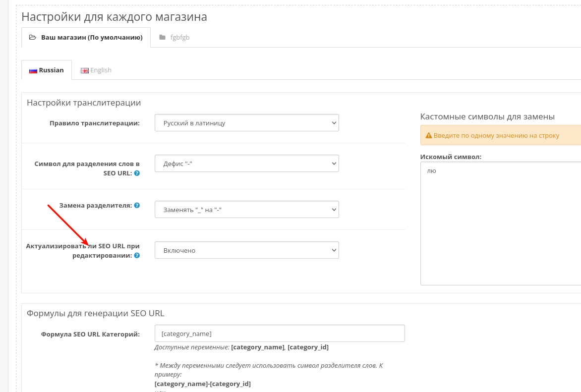Click folder icon on fgbfgb tab
This screenshot has width=581, height=392.
coord(162,38)
